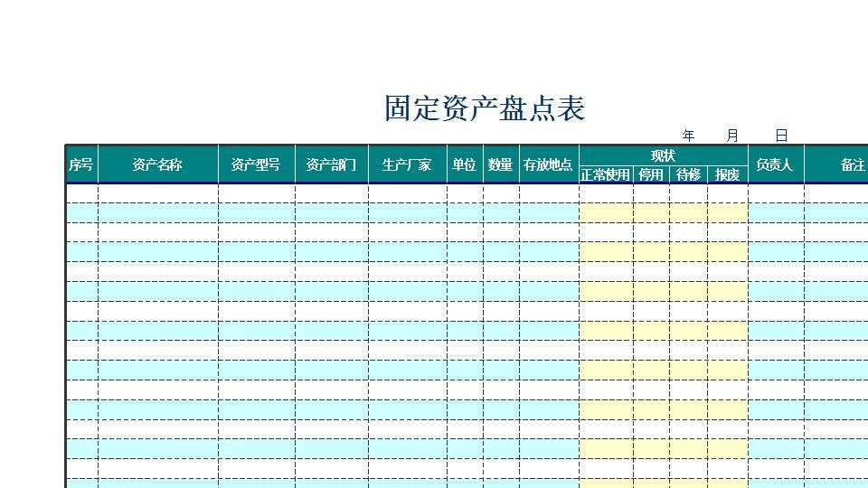The height and width of the screenshot is (488, 868).
Task: Select the 资产型号 column header
Action: [256, 164]
